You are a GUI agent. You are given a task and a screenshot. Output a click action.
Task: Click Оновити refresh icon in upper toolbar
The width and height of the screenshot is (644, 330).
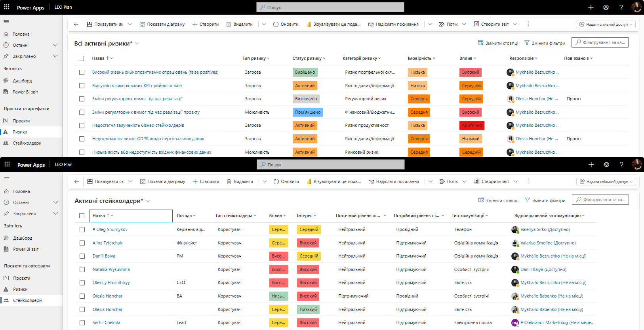(276, 24)
